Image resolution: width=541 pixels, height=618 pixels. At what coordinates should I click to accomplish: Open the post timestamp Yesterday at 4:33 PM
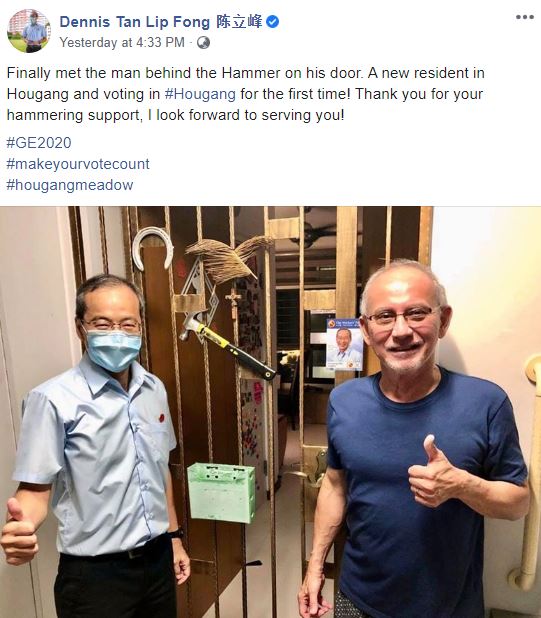point(122,42)
